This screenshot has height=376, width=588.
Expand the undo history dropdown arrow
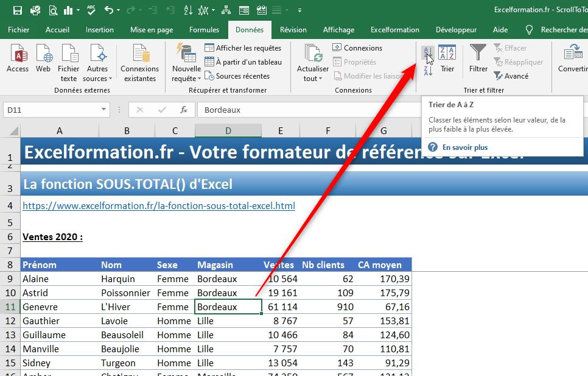[119, 10]
